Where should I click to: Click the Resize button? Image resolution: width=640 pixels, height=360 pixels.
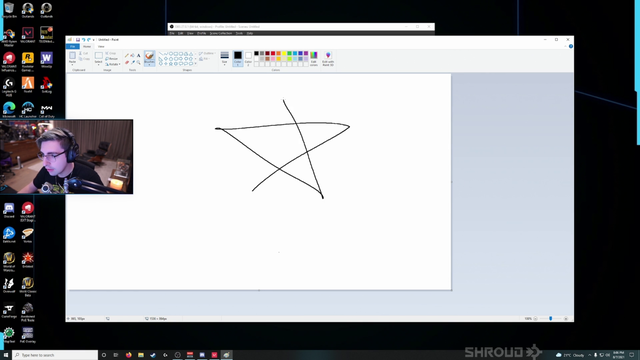click(x=112, y=59)
